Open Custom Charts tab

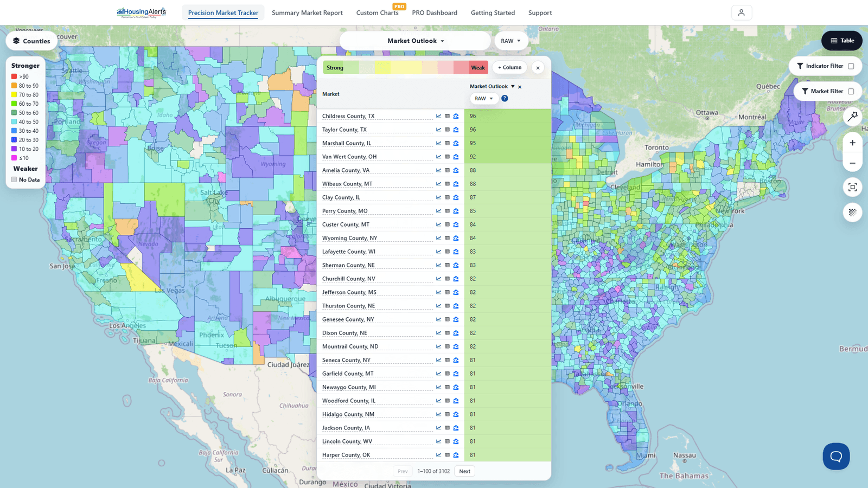pyautogui.click(x=377, y=12)
